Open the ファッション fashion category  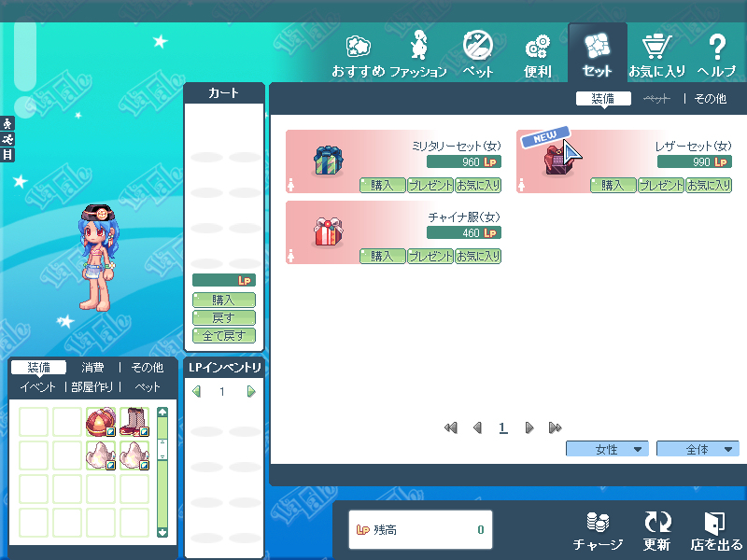point(418,53)
